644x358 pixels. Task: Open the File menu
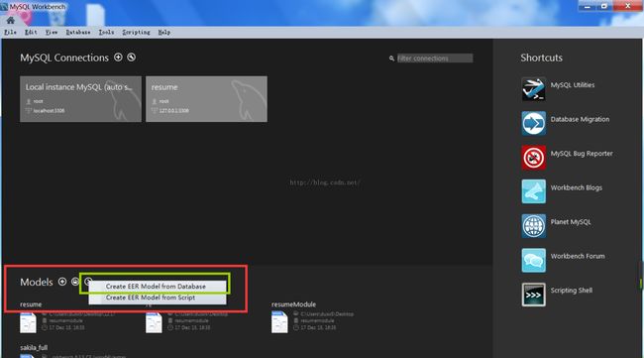point(10,32)
